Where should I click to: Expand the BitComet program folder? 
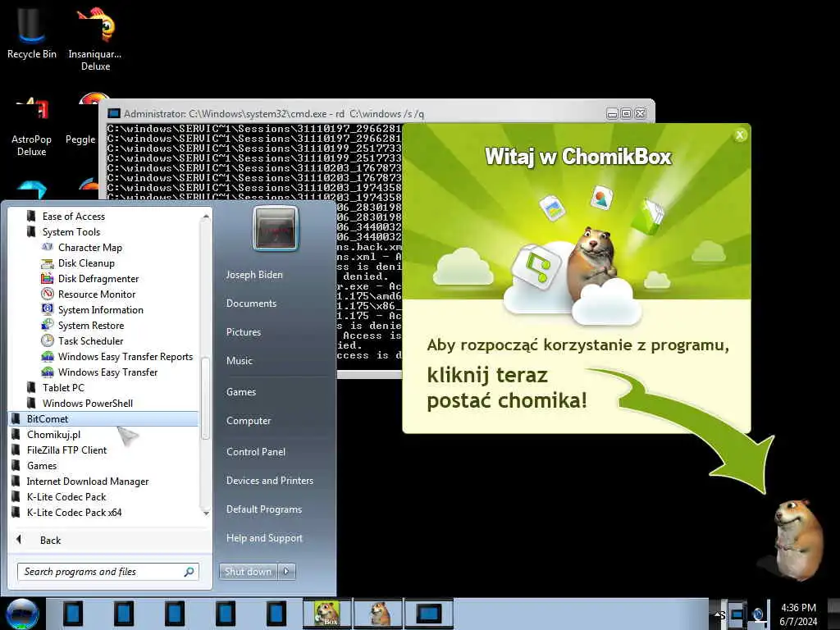point(104,419)
